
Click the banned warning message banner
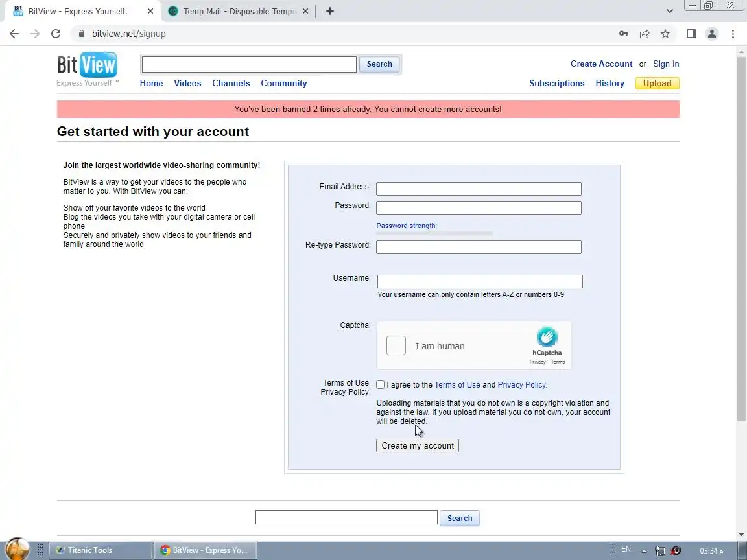tap(368, 109)
